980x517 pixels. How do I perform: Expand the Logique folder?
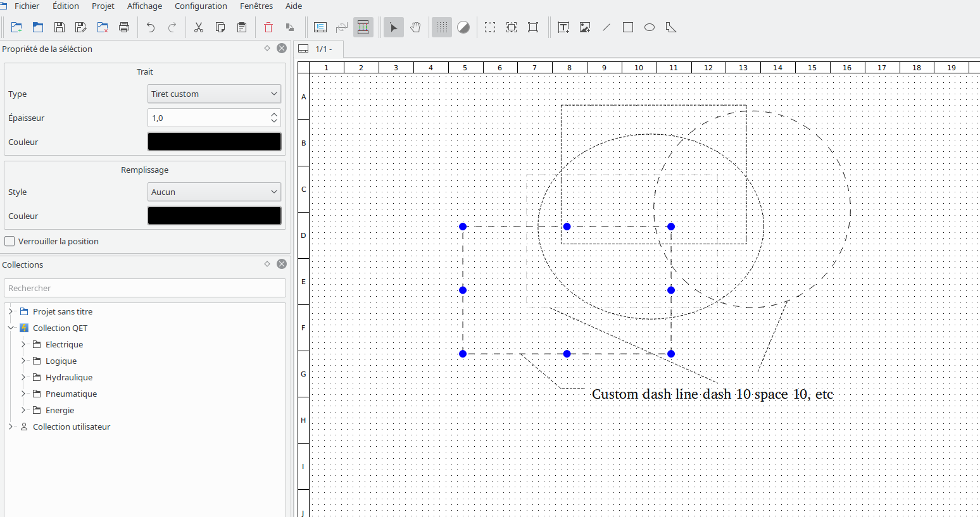(x=23, y=361)
